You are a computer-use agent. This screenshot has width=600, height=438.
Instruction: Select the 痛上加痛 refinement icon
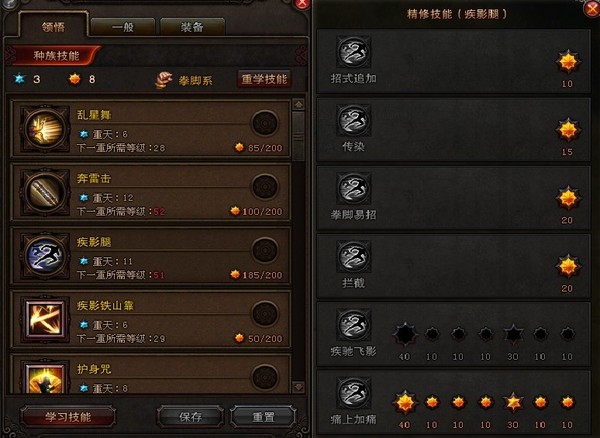point(354,393)
